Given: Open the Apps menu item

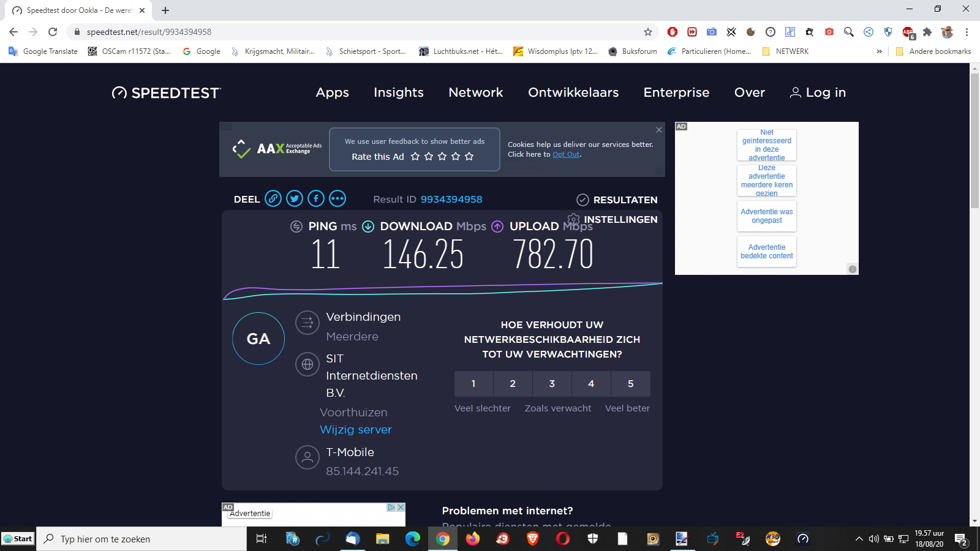Looking at the screenshot, I should [333, 92].
